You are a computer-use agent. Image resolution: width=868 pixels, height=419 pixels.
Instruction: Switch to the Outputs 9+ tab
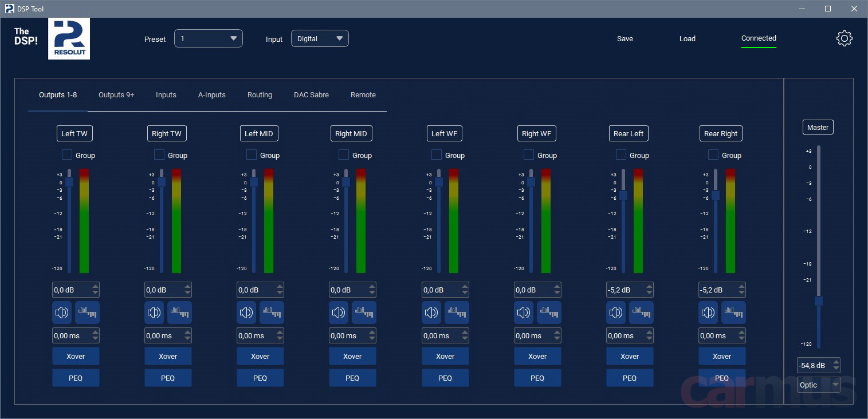click(116, 95)
